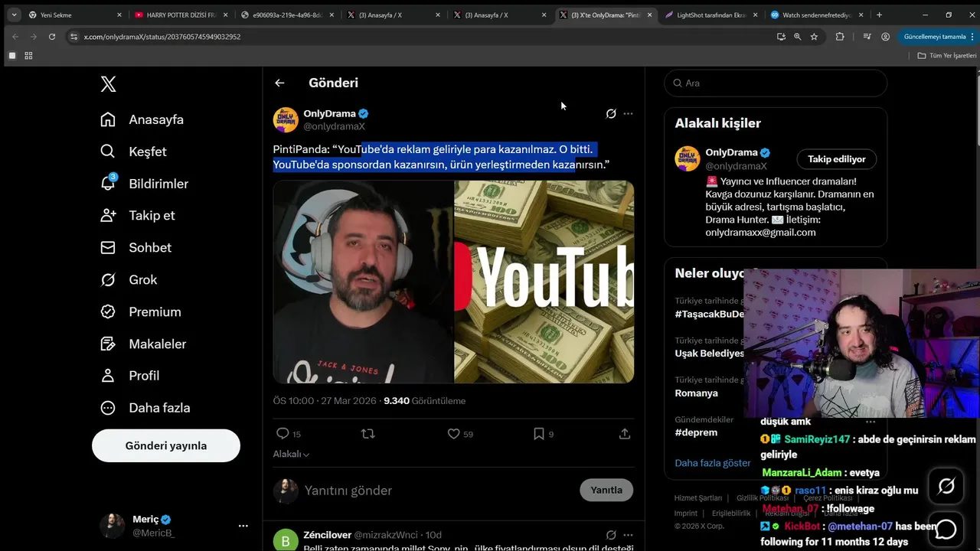This screenshot has height=551, width=980.
Task: Go to Anasayfa in sidebar
Action: tap(142, 119)
